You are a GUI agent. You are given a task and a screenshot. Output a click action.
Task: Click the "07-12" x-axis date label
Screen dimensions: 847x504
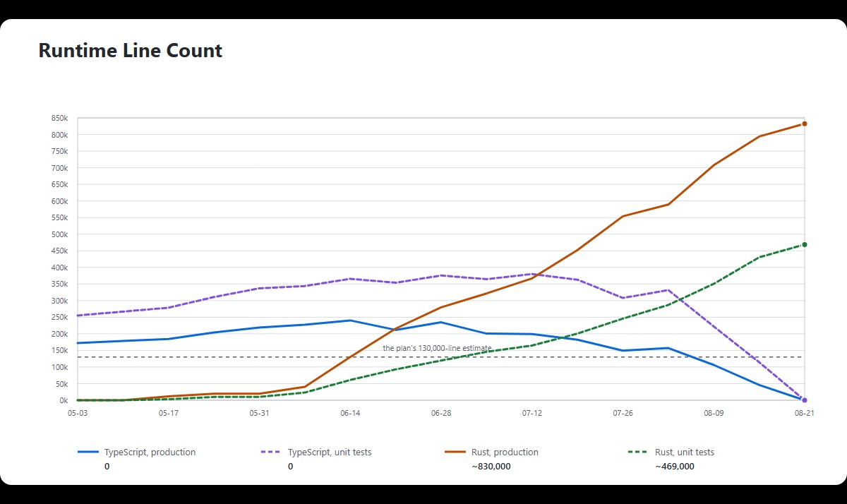[x=532, y=414]
